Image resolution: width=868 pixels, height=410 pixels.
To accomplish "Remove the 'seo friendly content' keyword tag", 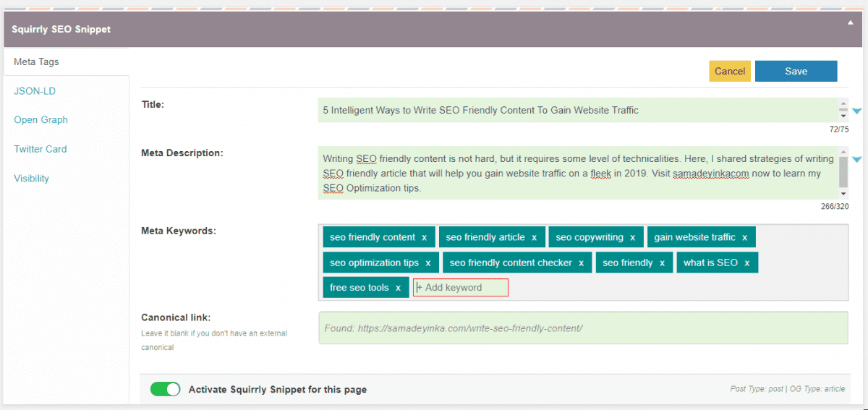I will [425, 237].
